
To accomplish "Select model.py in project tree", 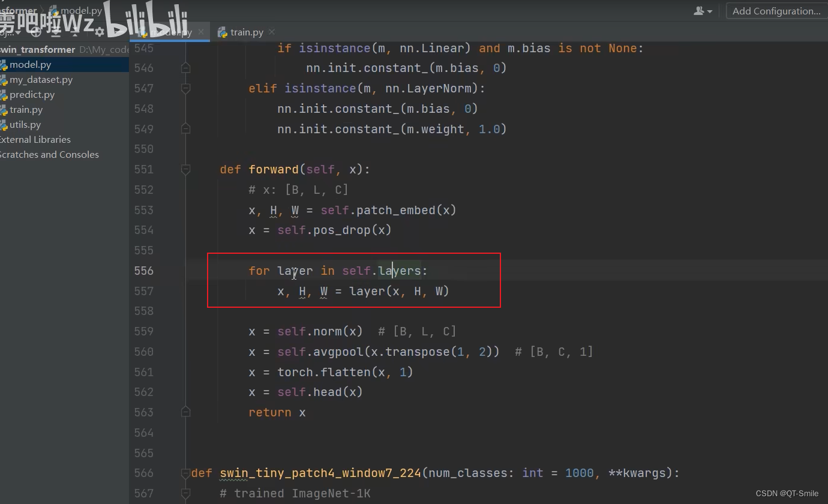I will [64, 64].
